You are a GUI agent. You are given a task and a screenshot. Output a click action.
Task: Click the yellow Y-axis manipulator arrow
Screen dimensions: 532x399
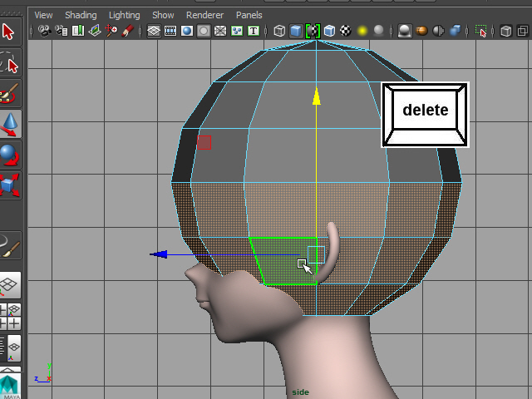coord(316,96)
